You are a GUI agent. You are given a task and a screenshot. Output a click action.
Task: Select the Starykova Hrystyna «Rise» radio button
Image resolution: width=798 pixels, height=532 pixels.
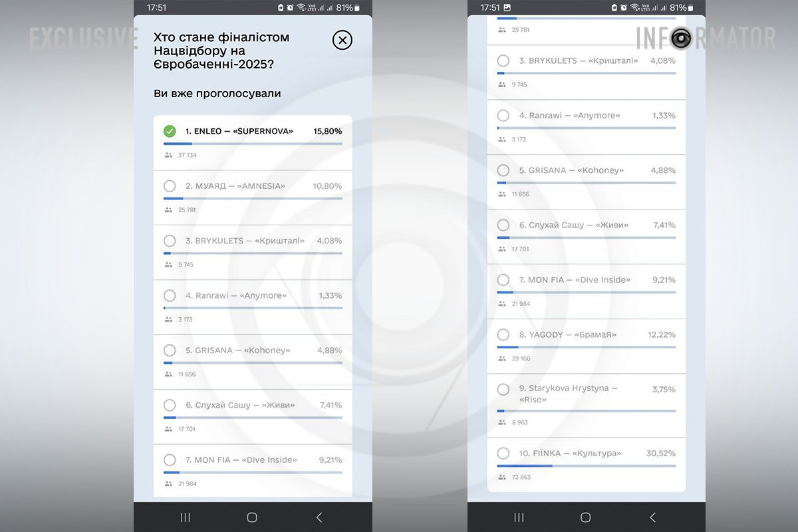pyautogui.click(x=503, y=389)
